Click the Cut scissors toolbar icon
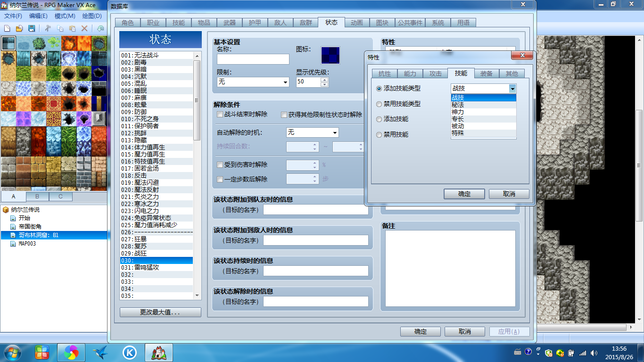Image resolution: width=644 pixels, height=362 pixels. pos(48,28)
